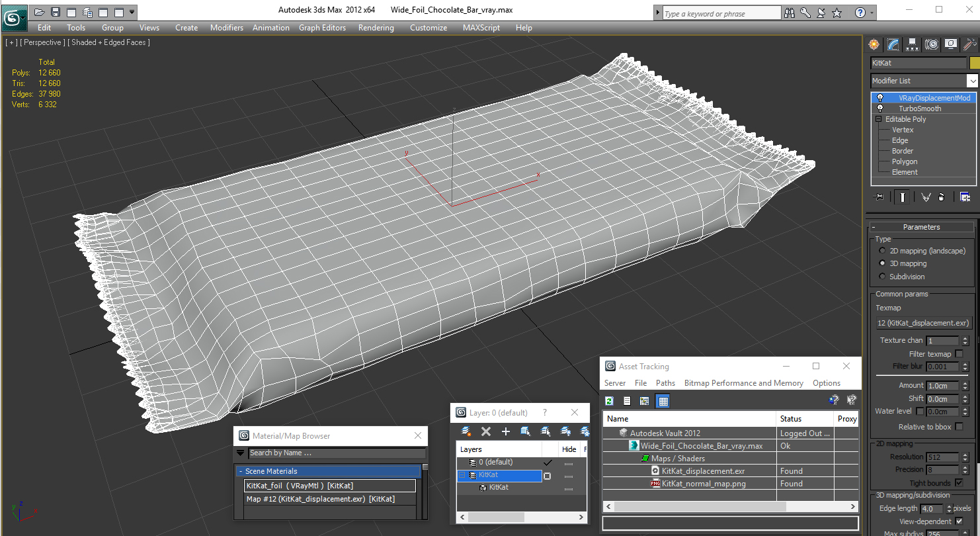
Task: Open the 3ds Max application menu logo
Action: pos(14,17)
